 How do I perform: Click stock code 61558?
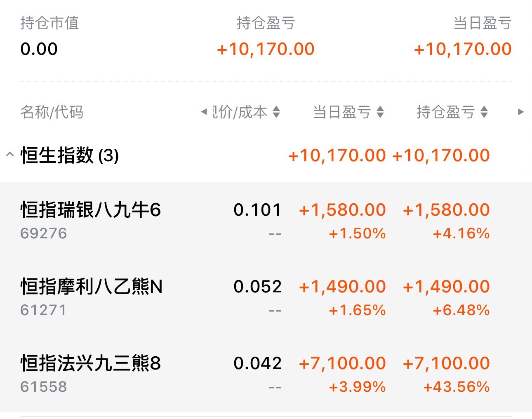click(x=44, y=387)
